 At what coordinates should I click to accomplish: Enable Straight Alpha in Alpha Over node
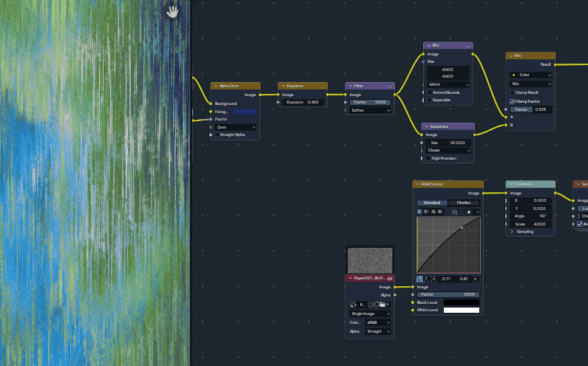tap(217, 135)
